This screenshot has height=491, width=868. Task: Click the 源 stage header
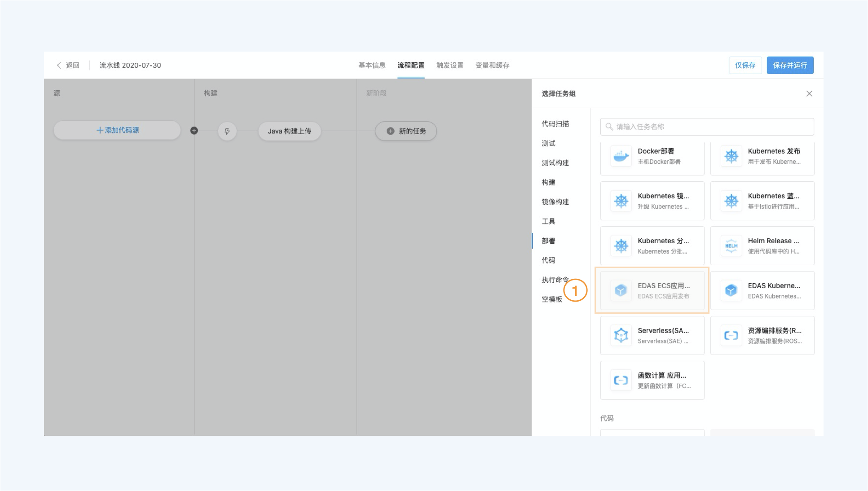pyautogui.click(x=57, y=93)
